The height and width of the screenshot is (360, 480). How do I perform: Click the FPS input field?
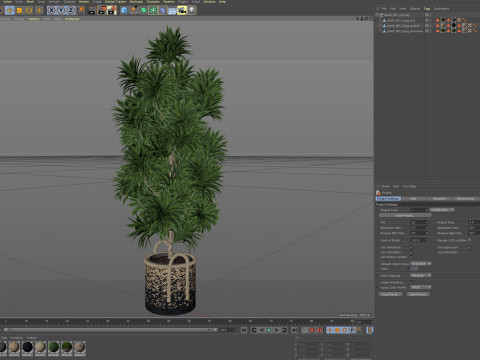[418, 222]
